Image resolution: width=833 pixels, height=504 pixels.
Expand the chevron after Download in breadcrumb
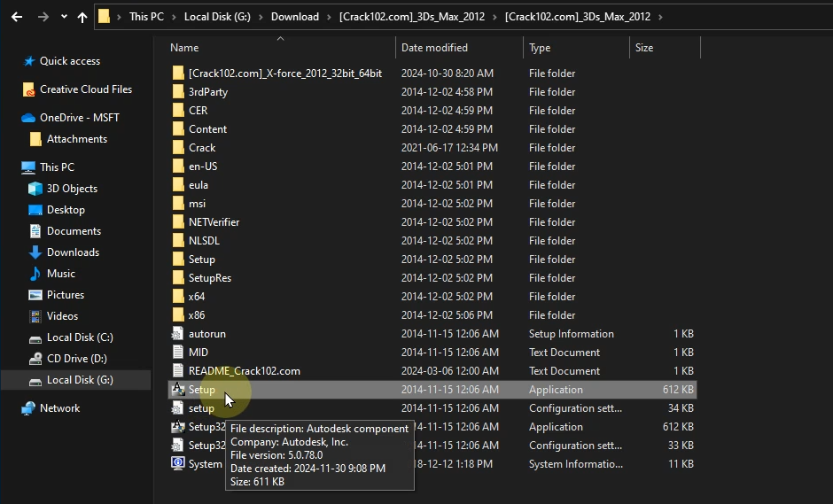tap(328, 17)
